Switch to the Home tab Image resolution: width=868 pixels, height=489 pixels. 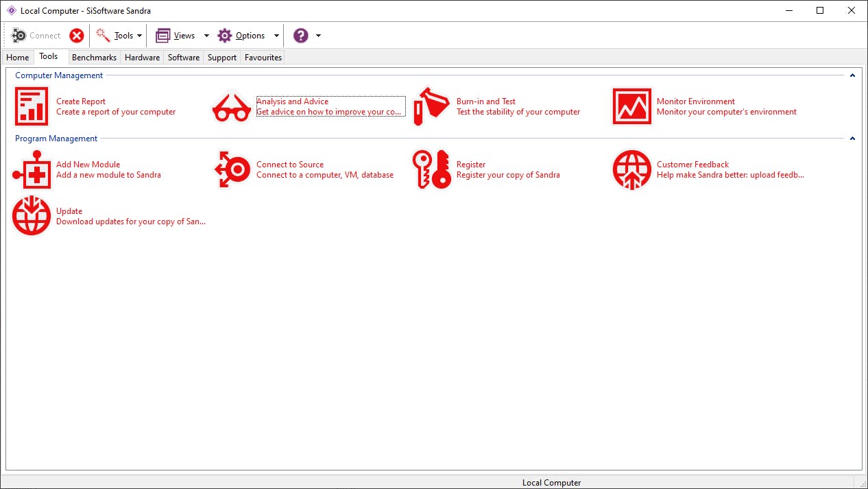pyautogui.click(x=18, y=58)
